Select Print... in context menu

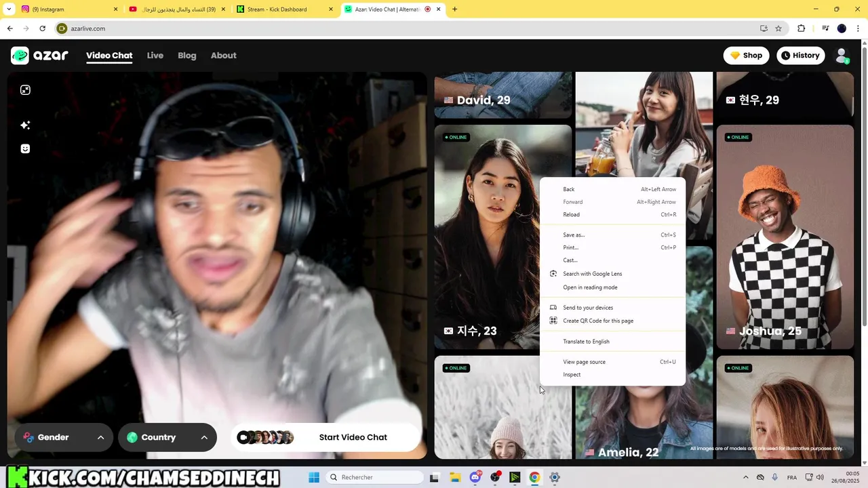pos(612,247)
